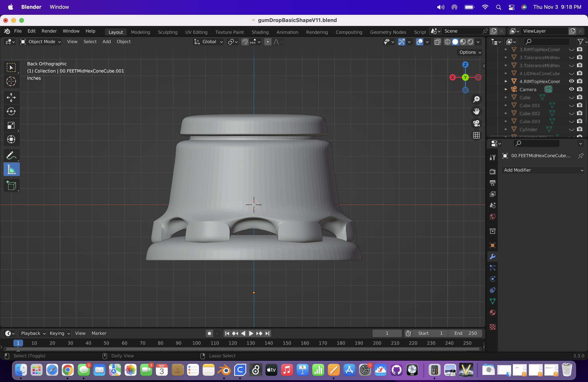The image size is (588, 382).
Task: Open Material properties tab
Action: click(x=492, y=313)
